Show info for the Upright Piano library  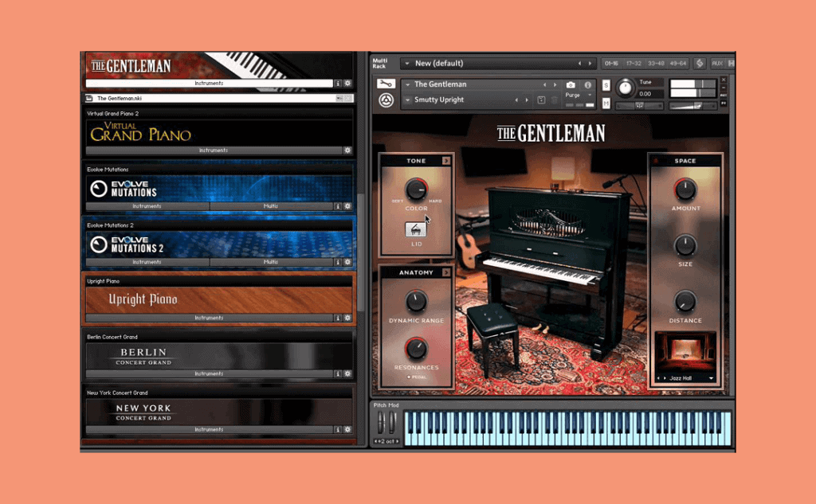pyautogui.click(x=338, y=318)
